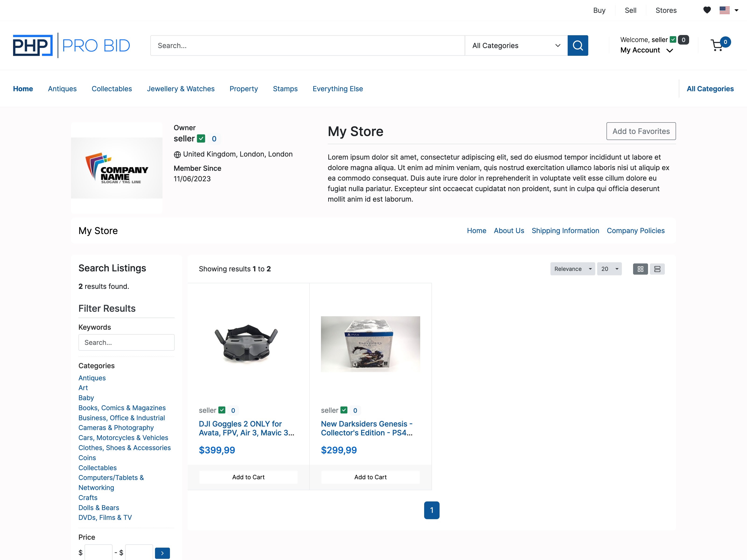Click the US flag language selector
The image size is (747, 560).
725,10
